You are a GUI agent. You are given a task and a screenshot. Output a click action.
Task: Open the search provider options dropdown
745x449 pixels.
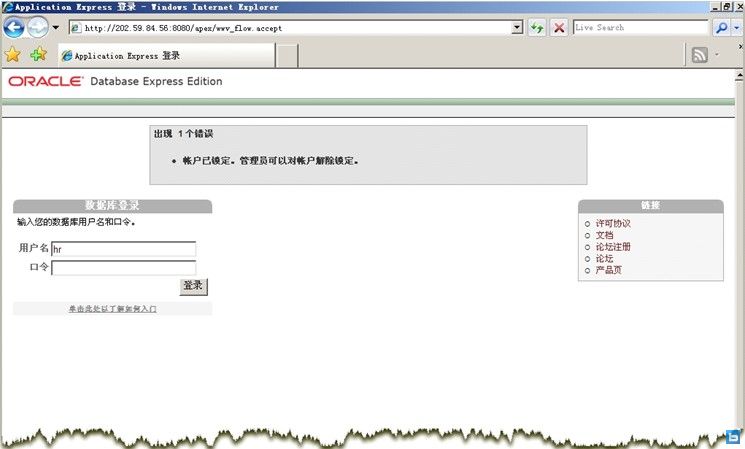(737, 28)
